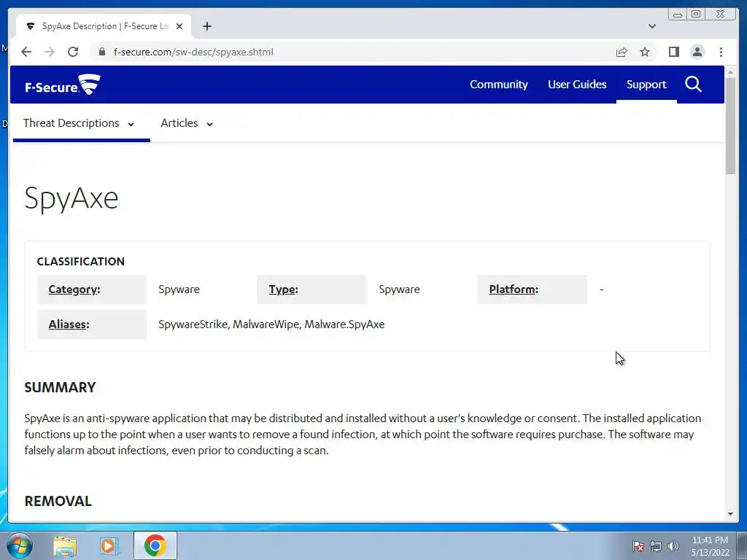Click the Type label link

click(283, 289)
